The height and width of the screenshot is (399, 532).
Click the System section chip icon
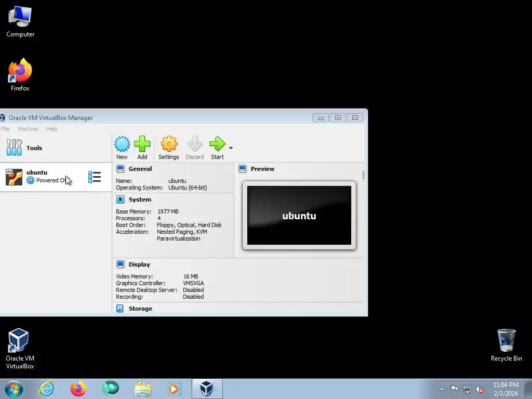[121, 199]
